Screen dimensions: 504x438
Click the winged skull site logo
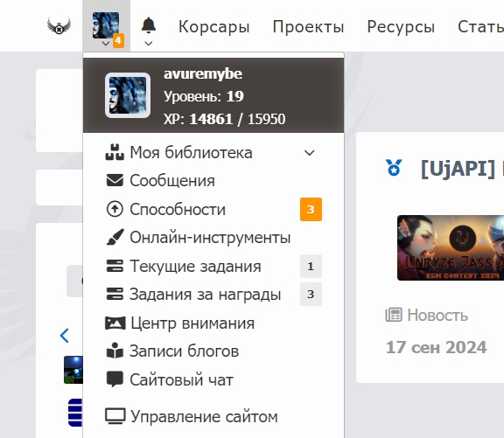59,25
